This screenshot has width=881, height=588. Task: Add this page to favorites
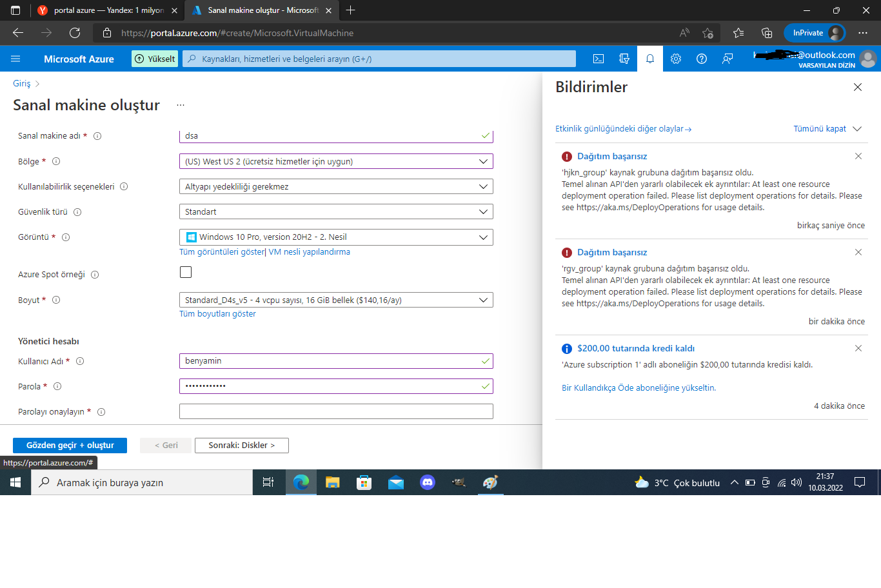(x=708, y=33)
